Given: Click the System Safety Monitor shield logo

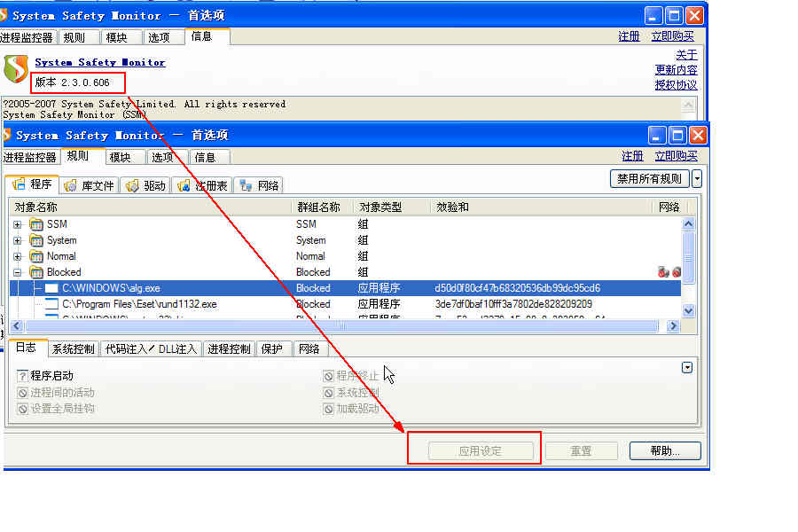Looking at the screenshot, I should (x=16, y=69).
